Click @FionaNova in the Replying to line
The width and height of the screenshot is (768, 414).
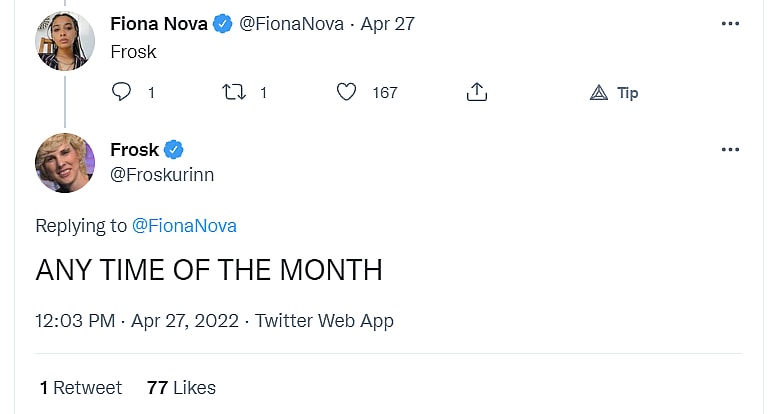pyautogui.click(x=184, y=226)
